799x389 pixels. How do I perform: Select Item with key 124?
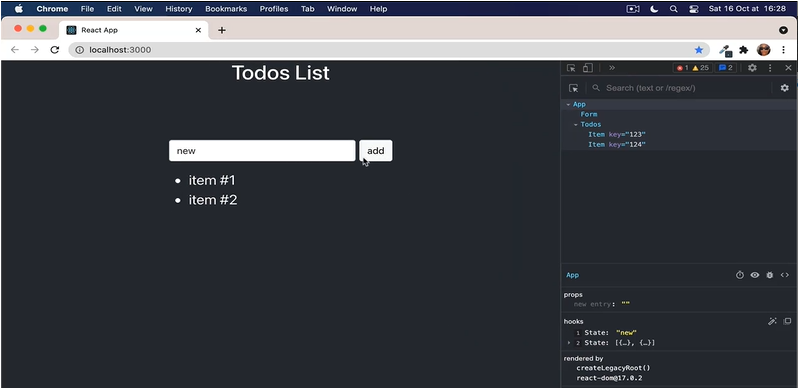pos(617,145)
